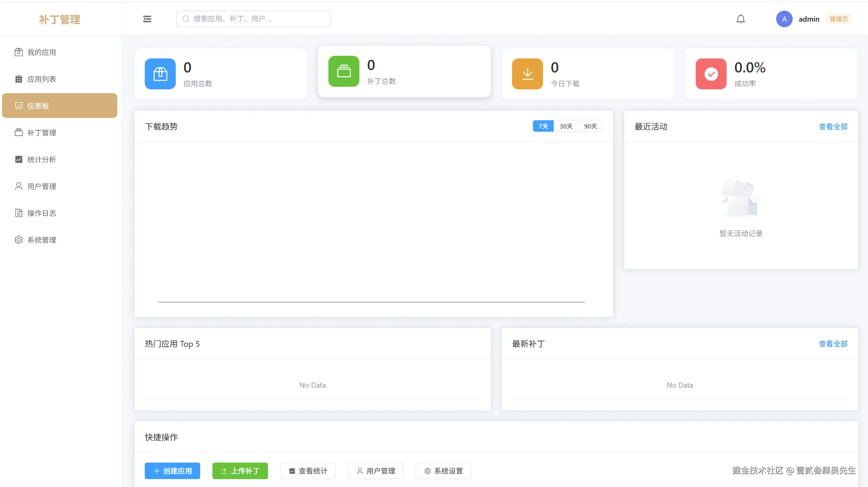This screenshot has height=487, width=868.
Task: Open 统计分析 with its chart icon
Action: click(19, 159)
